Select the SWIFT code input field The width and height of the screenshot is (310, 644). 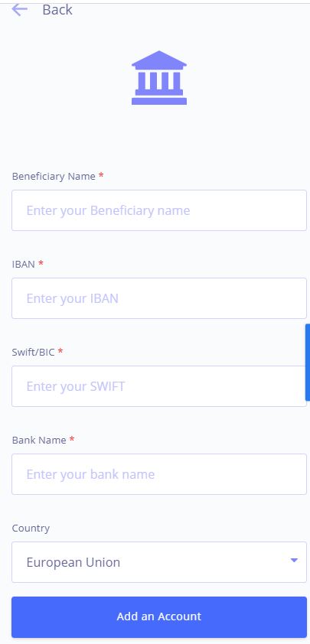[158, 386]
